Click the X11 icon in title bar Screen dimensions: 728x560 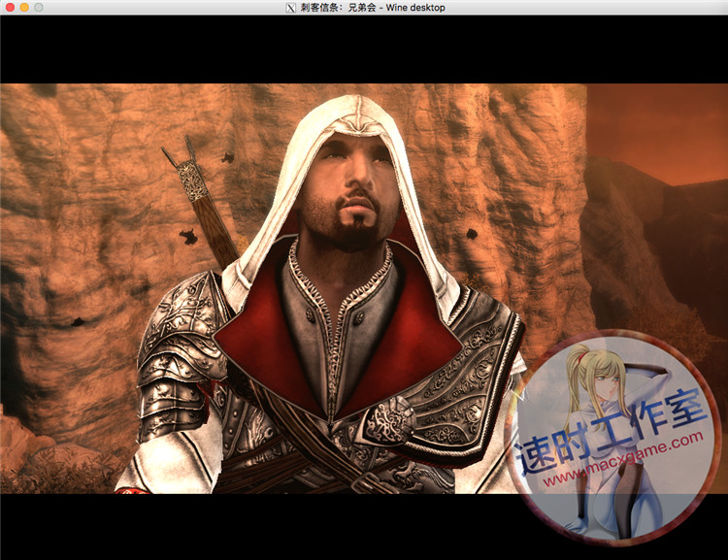[290, 8]
